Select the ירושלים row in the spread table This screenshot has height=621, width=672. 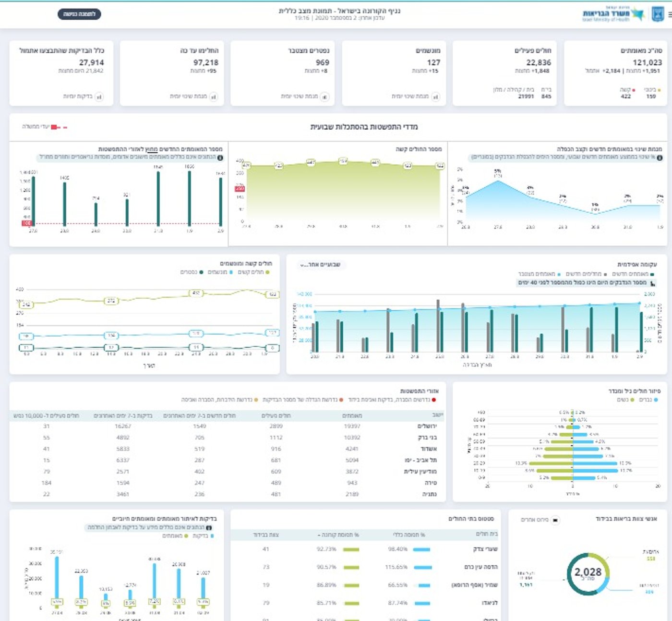(x=228, y=426)
